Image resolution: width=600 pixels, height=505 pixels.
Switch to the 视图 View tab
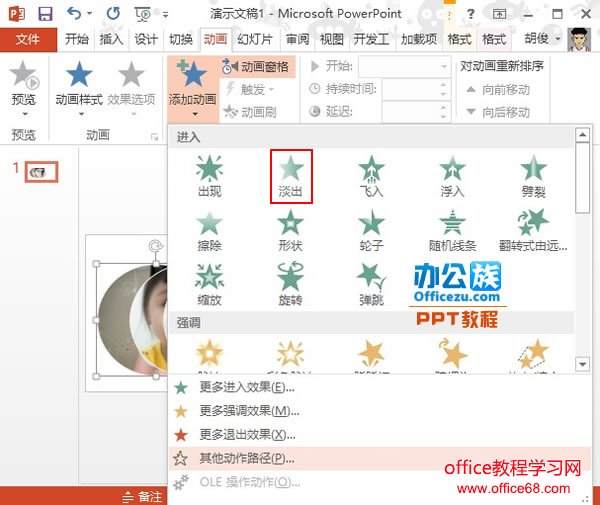click(x=331, y=39)
